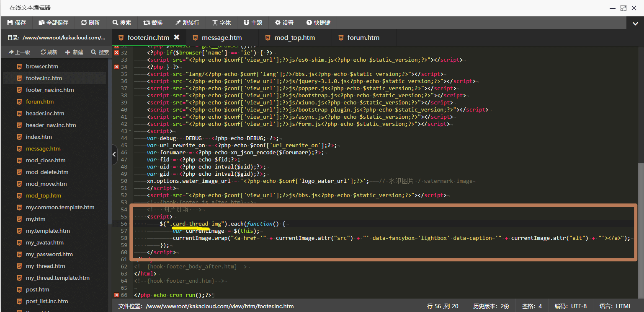Click the editor vertical scrollbar
Image resolution: width=644 pixels, height=312 pixels.
click(x=641, y=231)
